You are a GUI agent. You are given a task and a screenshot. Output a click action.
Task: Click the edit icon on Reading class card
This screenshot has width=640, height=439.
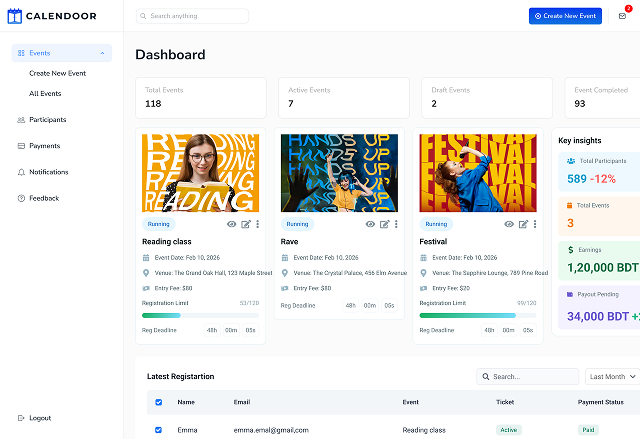click(246, 224)
